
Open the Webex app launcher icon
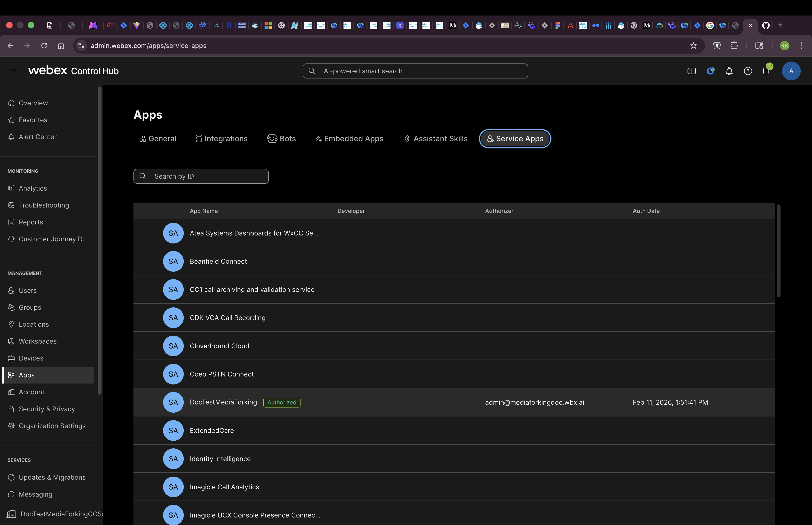[711, 71]
